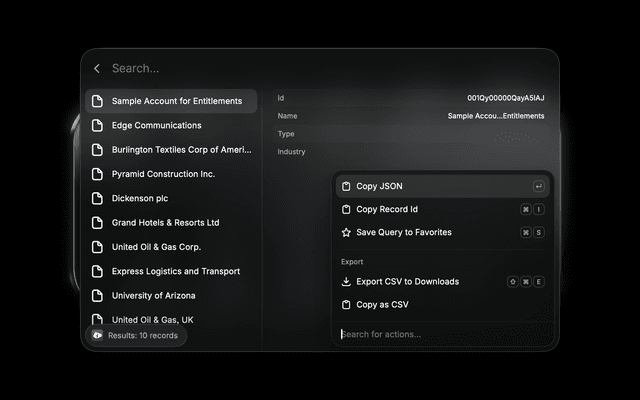Click the Enter key hint on Copy JSON
Viewport: 640px width, 400px height.
pos(538,186)
